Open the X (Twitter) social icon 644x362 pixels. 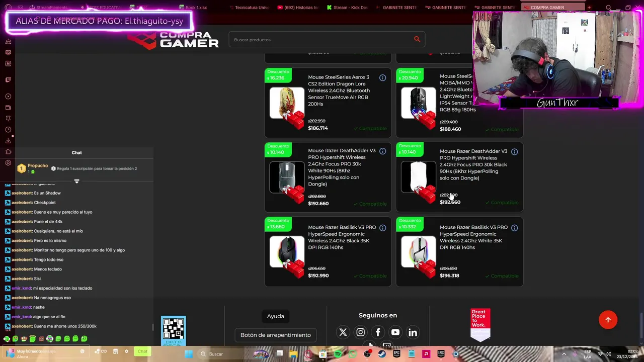(x=343, y=332)
